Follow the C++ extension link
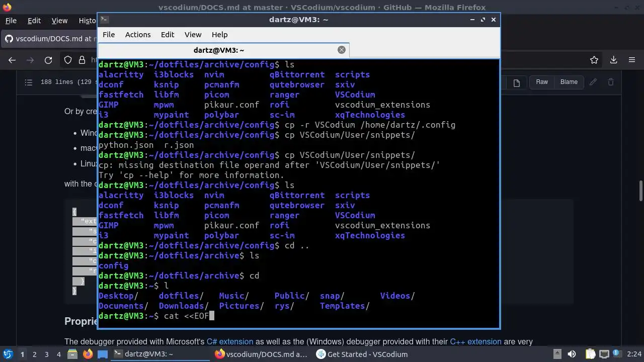 tap(475, 341)
